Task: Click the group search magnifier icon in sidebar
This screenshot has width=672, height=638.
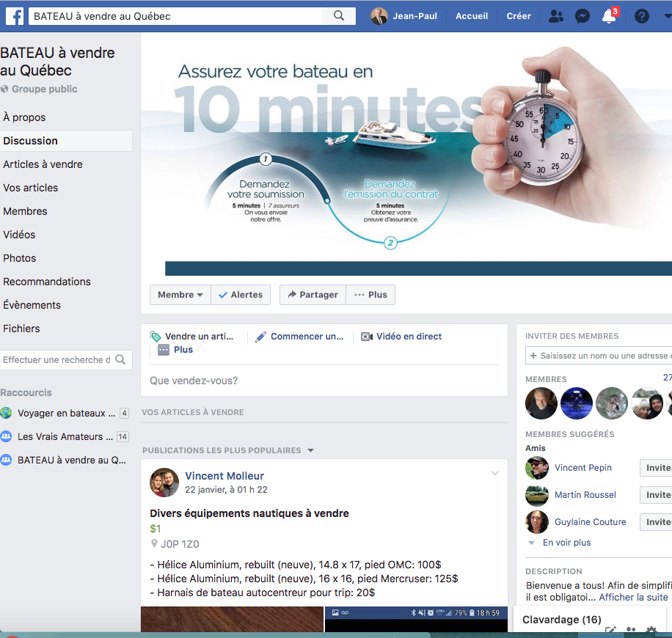Action: pyautogui.click(x=121, y=359)
